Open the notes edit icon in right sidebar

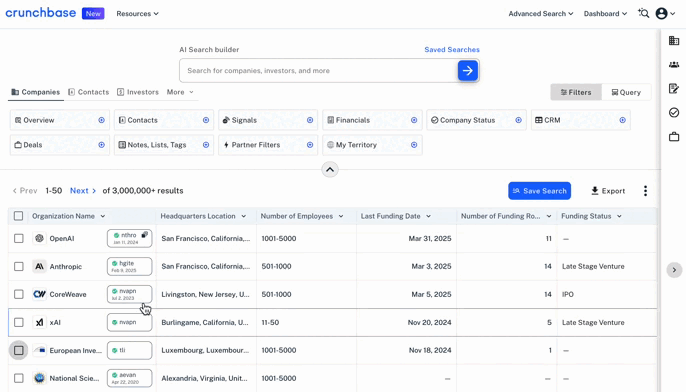pos(674,89)
